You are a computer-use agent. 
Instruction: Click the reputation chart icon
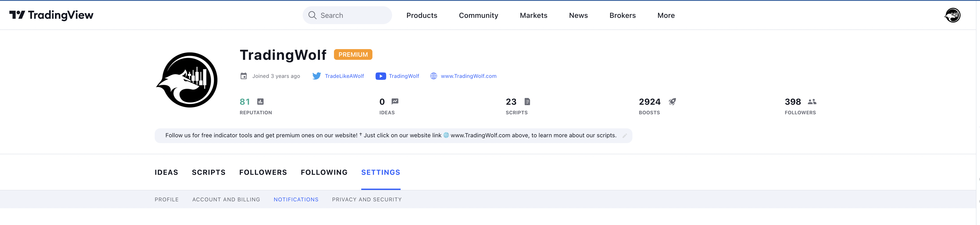pyautogui.click(x=260, y=102)
